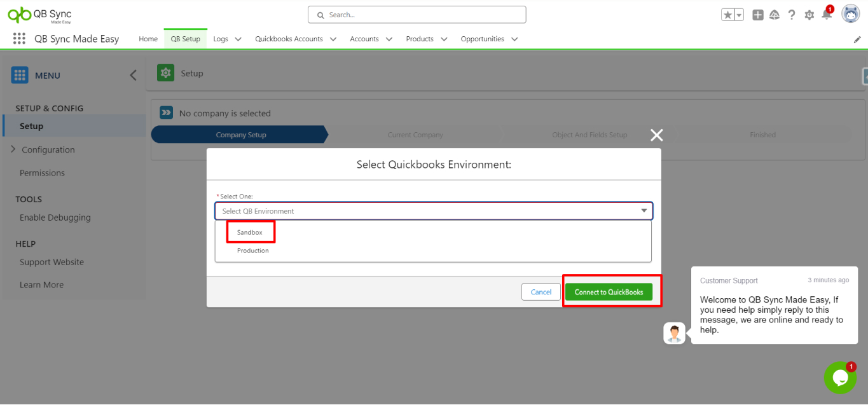View notifications bell icon

click(x=826, y=15)
